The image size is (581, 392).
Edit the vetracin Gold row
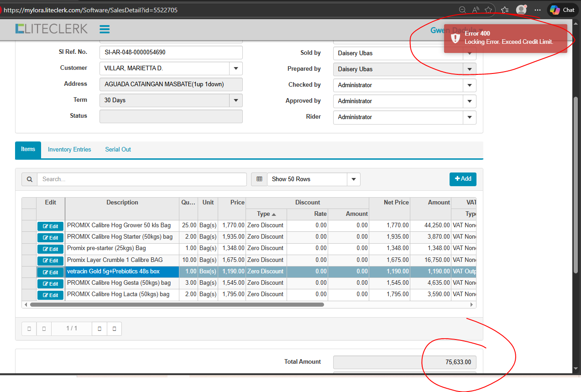coord(50,272)
